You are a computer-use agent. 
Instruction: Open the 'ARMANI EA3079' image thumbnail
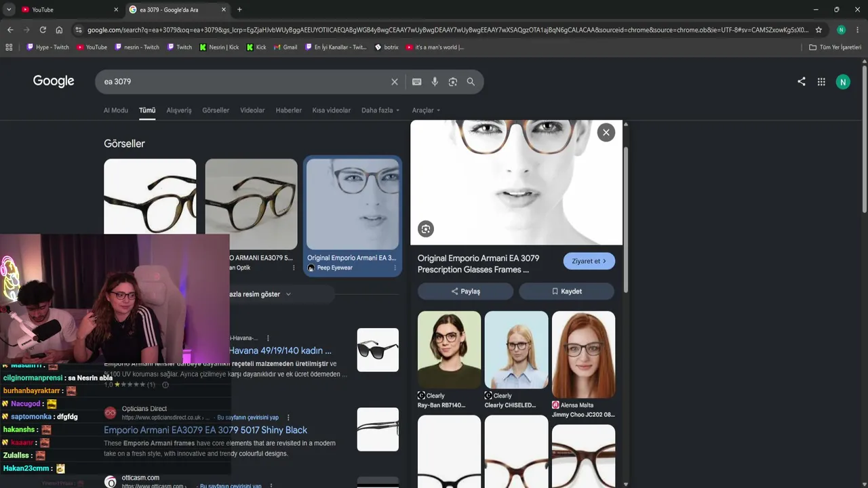tap(251, 204)
